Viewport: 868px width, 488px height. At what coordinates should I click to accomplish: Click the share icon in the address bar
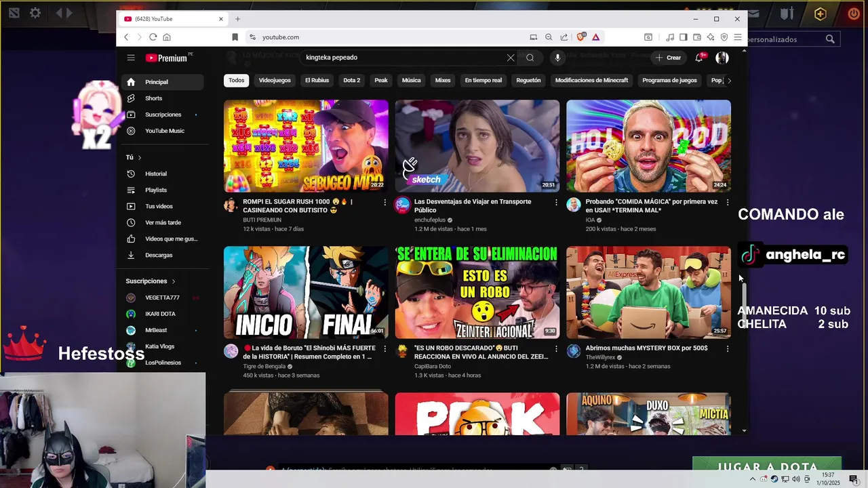[564, 37]
